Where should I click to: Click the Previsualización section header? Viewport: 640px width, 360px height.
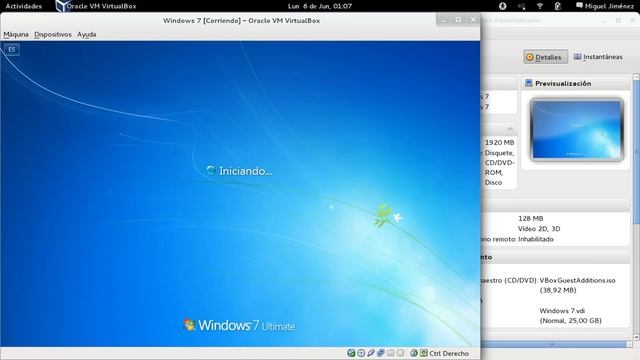[576, 83]
